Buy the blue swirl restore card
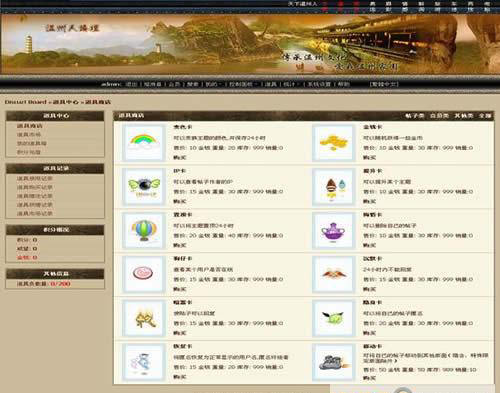500x393 pixels. (x=180, y=377)
